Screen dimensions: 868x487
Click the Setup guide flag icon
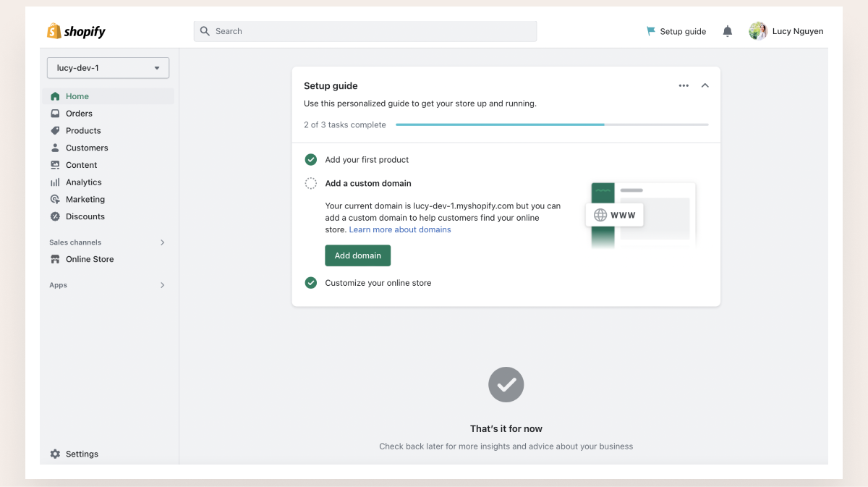point(651,31)
